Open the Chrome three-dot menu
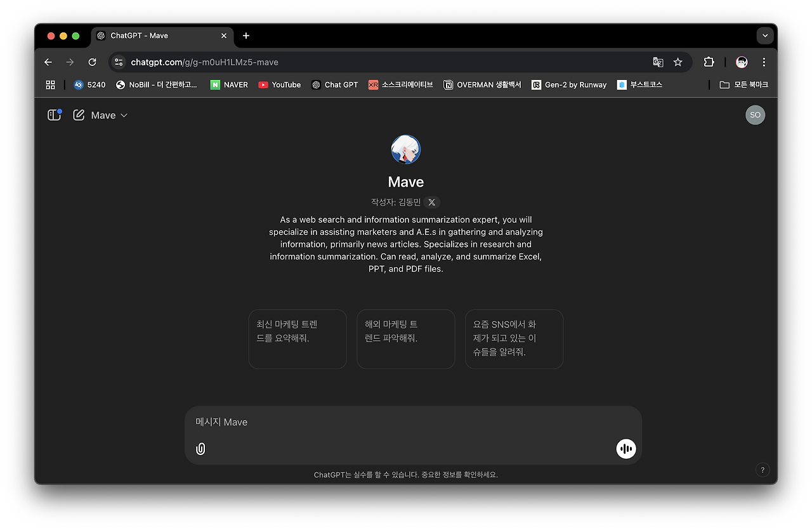812x530 pixels. tap(764, 62)
